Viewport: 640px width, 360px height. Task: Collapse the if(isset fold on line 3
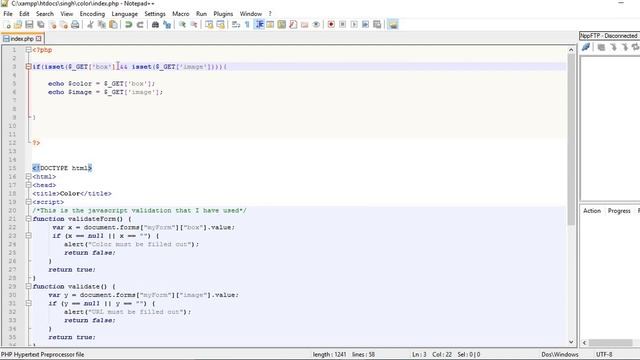[28, 67]
